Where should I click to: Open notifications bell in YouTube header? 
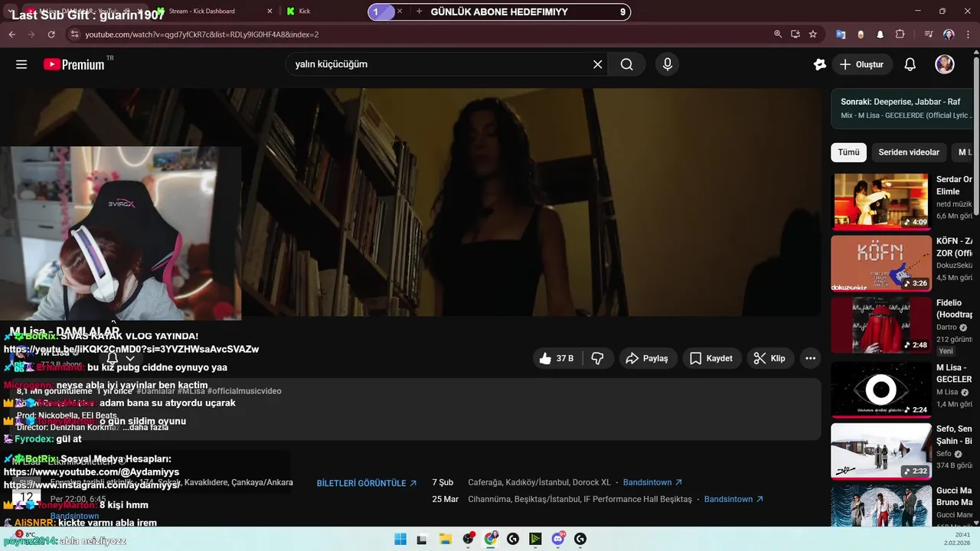click(x=910, y=64)
